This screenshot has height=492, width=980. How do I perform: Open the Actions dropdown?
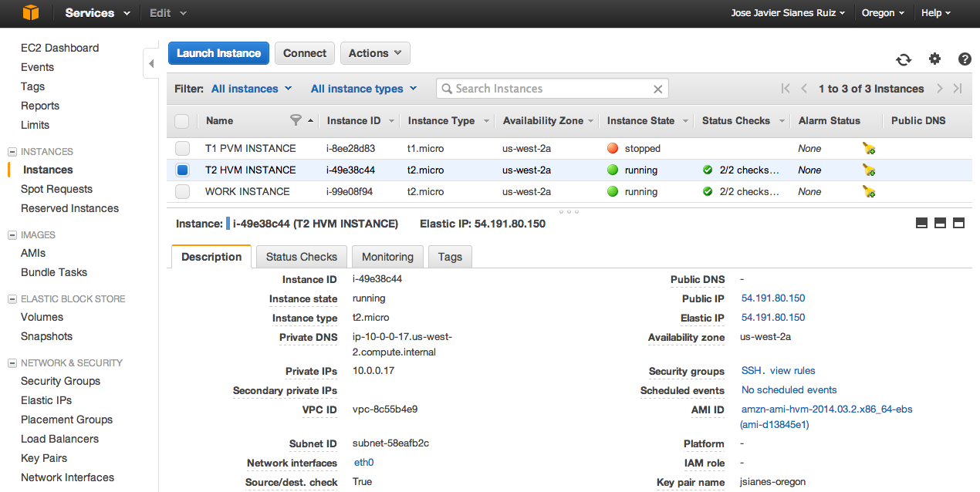click(375, 53)
